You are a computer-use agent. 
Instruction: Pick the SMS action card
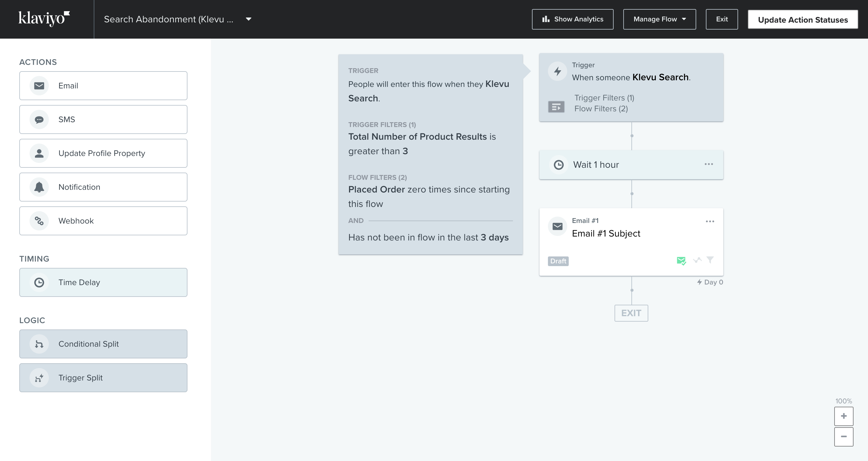pos(103,119)
